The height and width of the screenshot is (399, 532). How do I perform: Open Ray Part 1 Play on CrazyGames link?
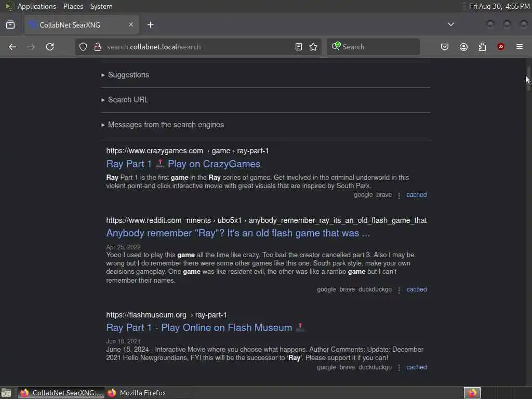coord(183,164)
